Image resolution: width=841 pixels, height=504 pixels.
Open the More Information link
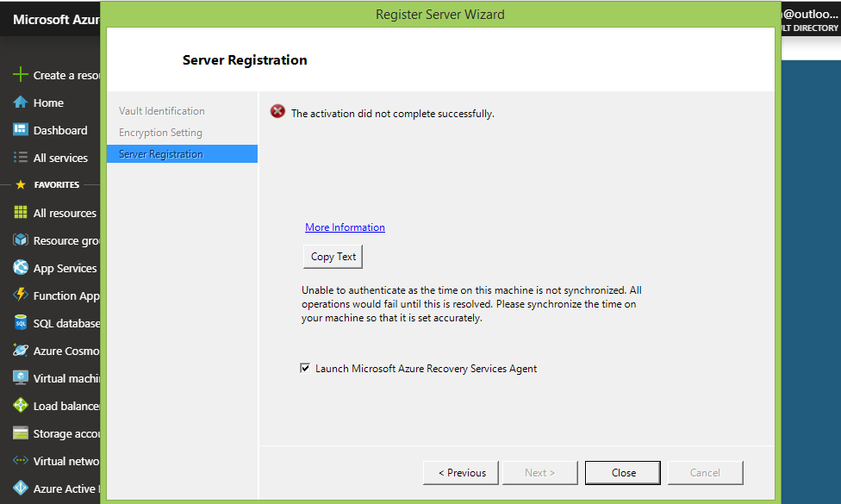345,227
